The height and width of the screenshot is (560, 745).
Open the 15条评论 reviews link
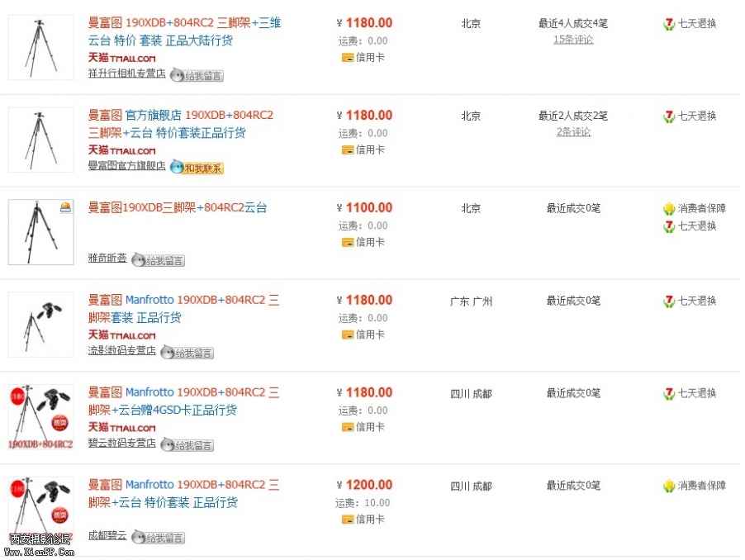(572, 39)
